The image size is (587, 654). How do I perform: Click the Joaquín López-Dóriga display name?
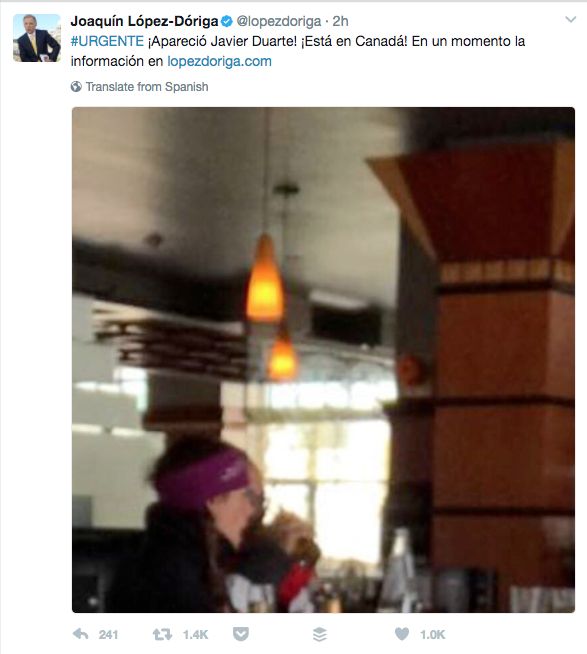[x=144, y=21]
